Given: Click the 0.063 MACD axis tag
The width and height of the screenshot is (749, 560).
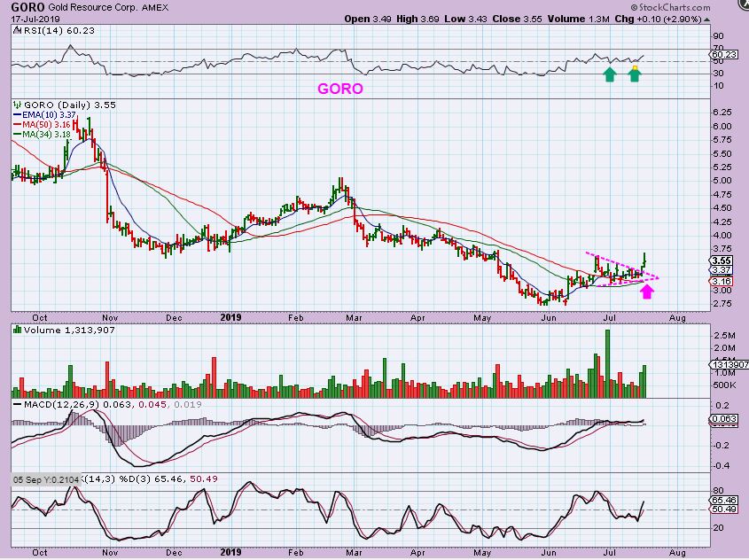Looking at the screenshot, I should (723, 419).
